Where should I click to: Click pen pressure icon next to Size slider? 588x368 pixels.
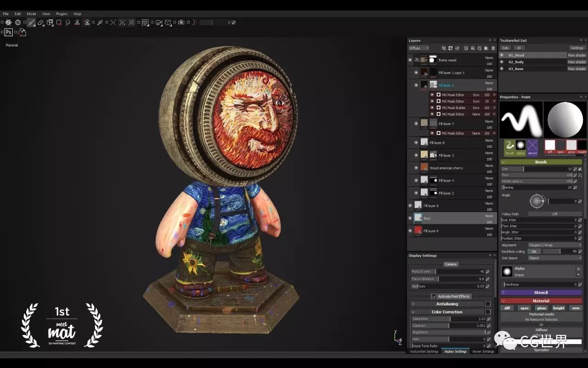[x=580, y=169]
